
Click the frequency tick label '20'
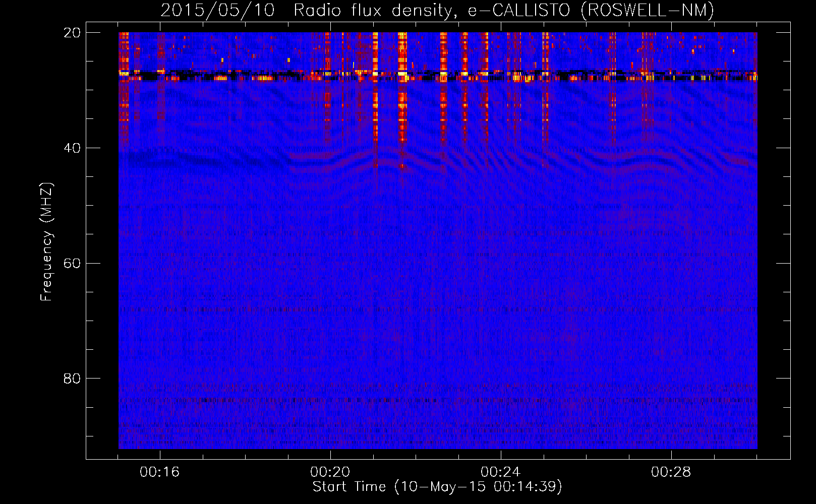point(72,33)
